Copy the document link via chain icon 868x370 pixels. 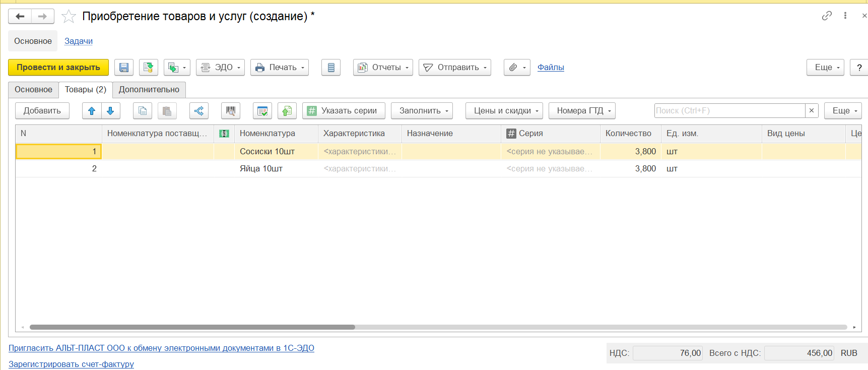pos(827,16)
